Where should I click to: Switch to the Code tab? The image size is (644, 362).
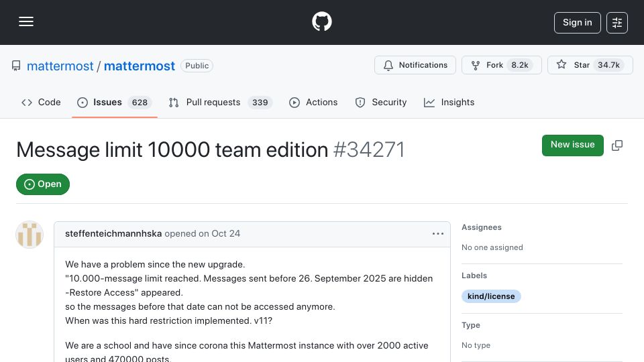tap(41, 103)
